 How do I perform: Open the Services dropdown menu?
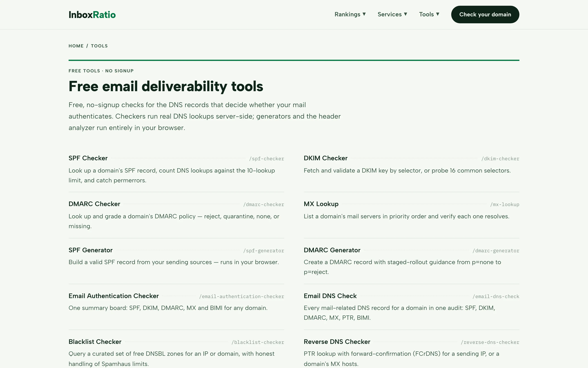392,14
